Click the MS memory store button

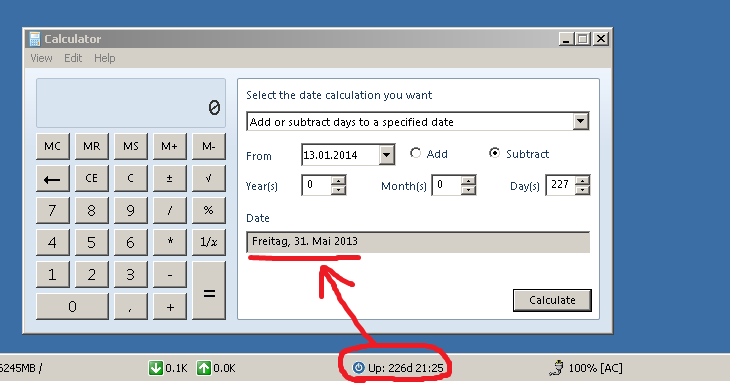(131, 147)
